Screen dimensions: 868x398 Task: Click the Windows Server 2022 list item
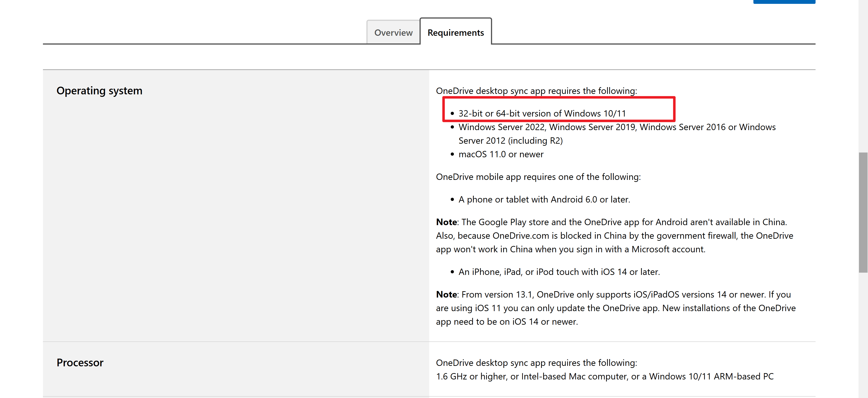617,133
